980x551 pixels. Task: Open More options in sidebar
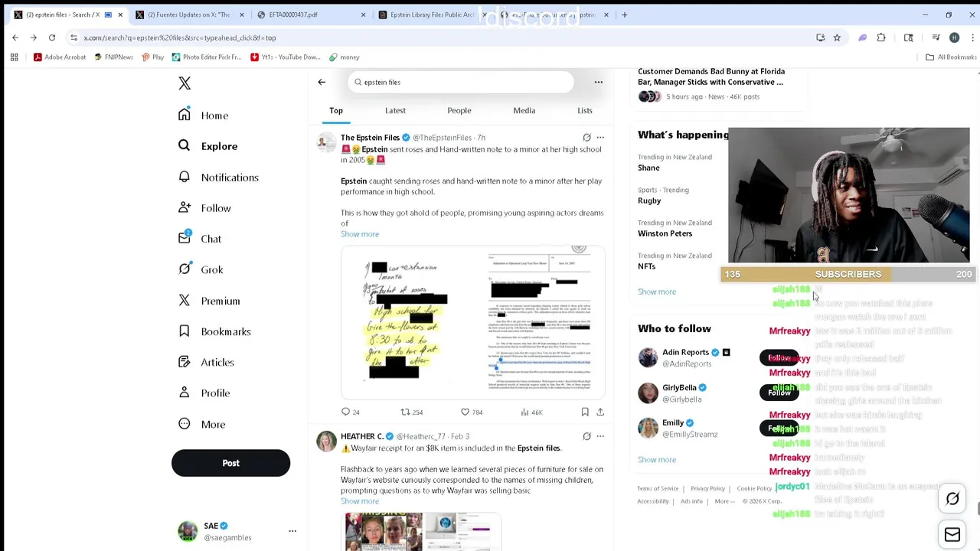201,424
